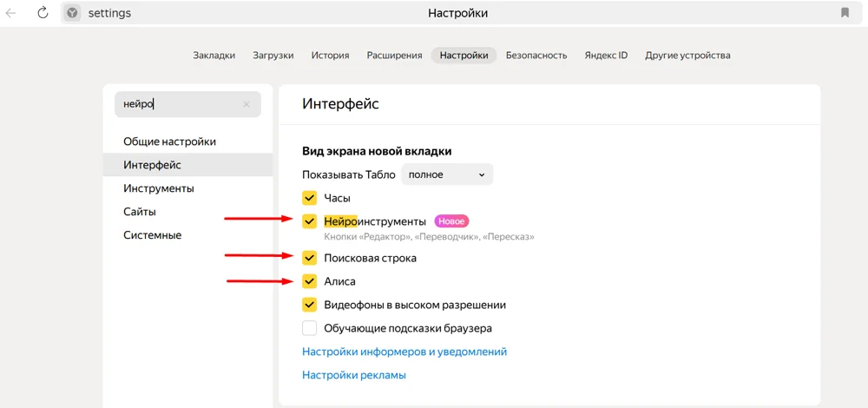The image size is (868, 408).
Task: Open the Настройки информеров и уведомлений link
Action: (x=404, y=352)
